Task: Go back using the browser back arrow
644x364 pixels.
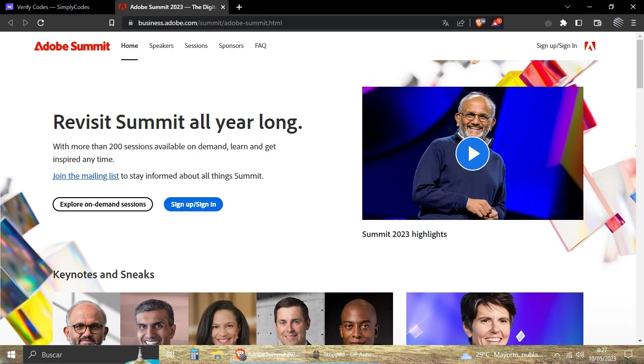Action: [10, 23]
